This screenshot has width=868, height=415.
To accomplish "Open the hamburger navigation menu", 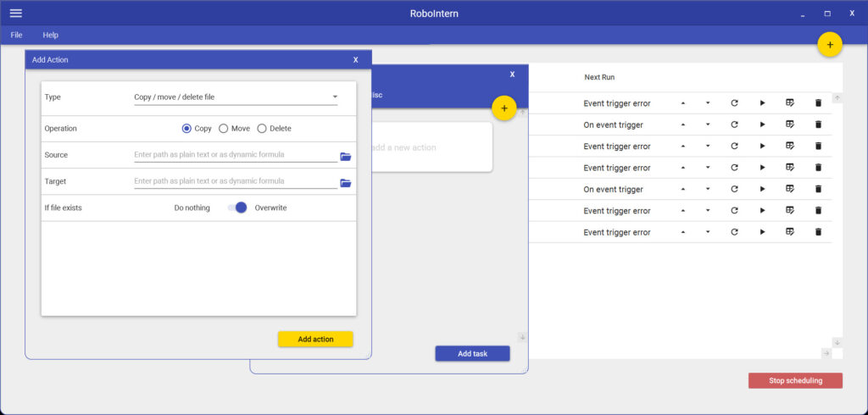I will coord(16,14).
